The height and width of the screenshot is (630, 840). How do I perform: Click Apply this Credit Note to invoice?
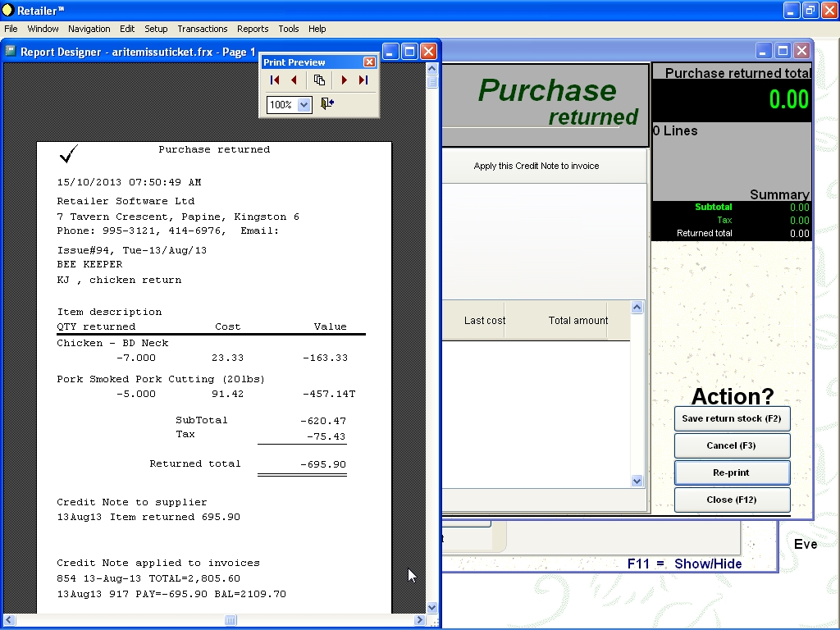tap(536, 166)
